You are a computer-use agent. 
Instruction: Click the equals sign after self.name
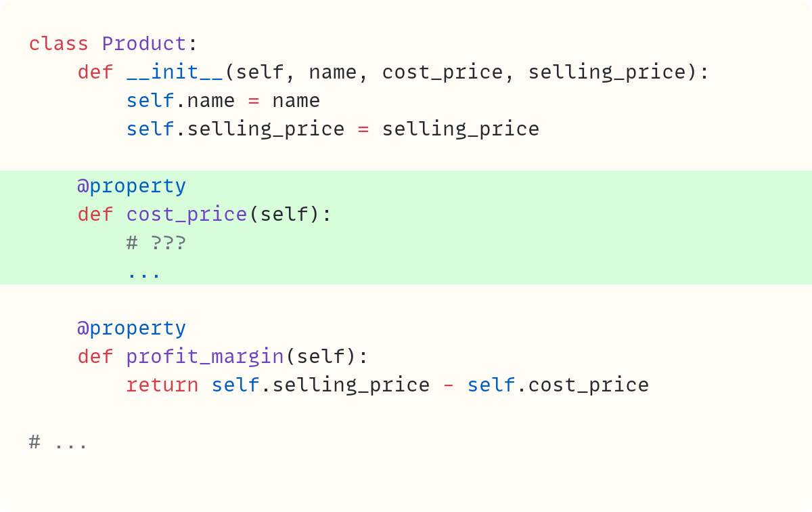[254, 101]
